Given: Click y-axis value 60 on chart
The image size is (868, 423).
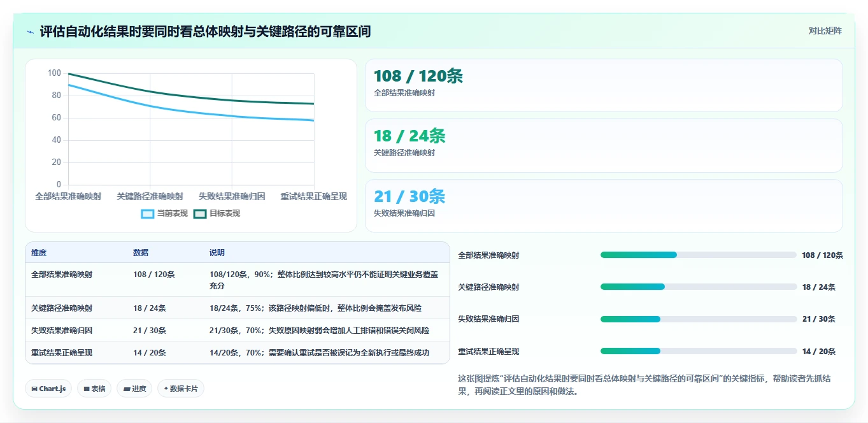Looking at the screenshot, I should point(57,118).
